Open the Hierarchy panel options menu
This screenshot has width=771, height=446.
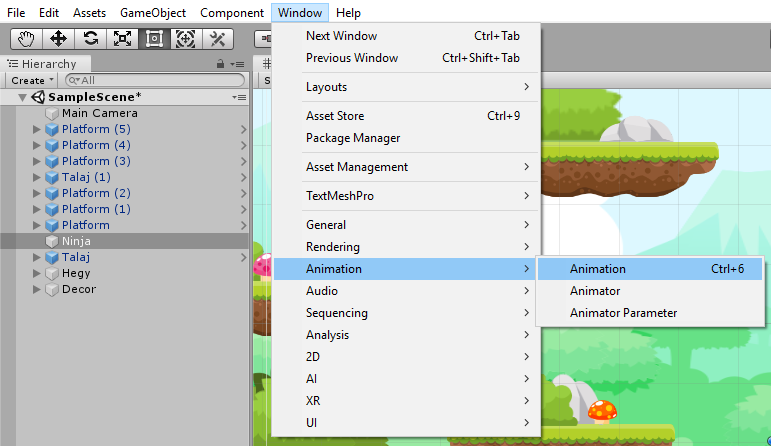237,64
